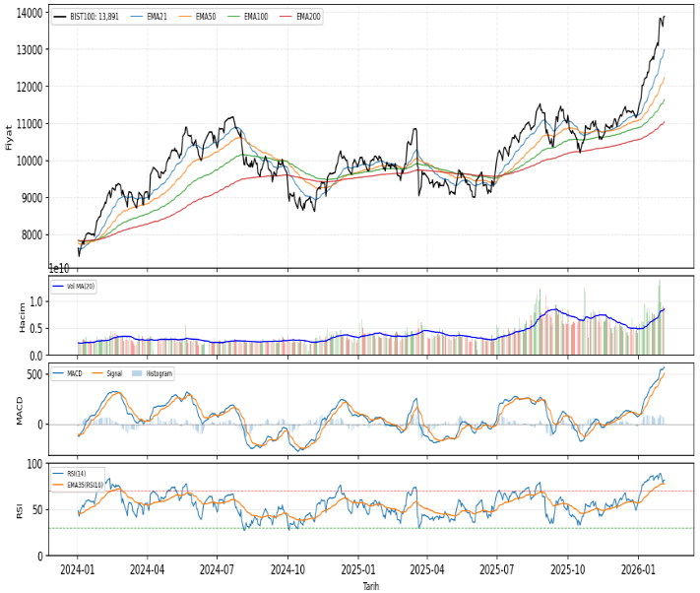Click the 2026-01 date tick label

(x=638, y=569)
